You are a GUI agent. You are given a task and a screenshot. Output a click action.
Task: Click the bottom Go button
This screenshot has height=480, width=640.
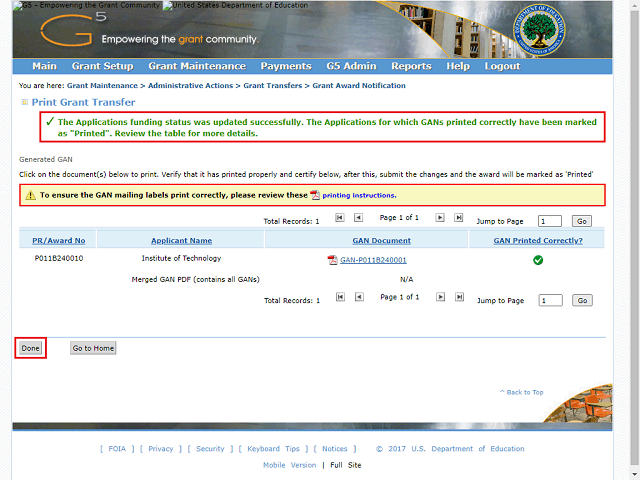tap(582, 300)
